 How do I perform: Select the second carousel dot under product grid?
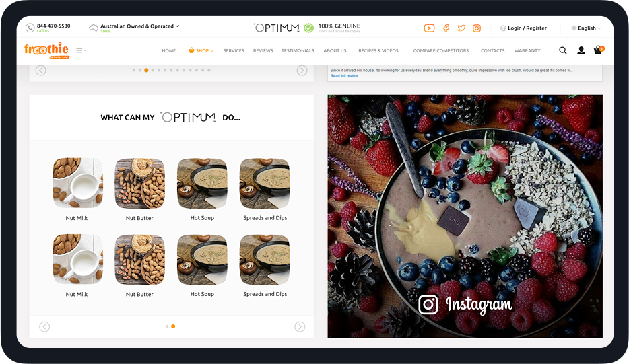(x=173, y=326)
